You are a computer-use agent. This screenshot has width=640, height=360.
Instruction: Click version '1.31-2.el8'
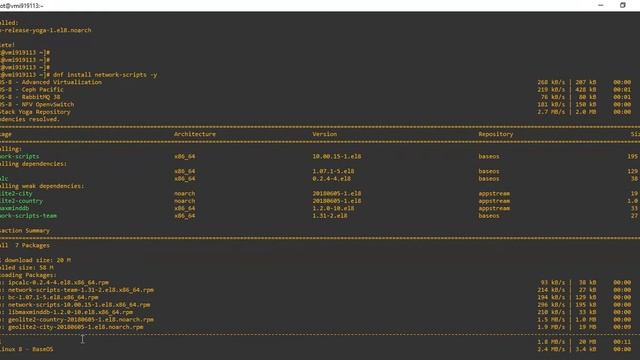(x=330, y=216)
